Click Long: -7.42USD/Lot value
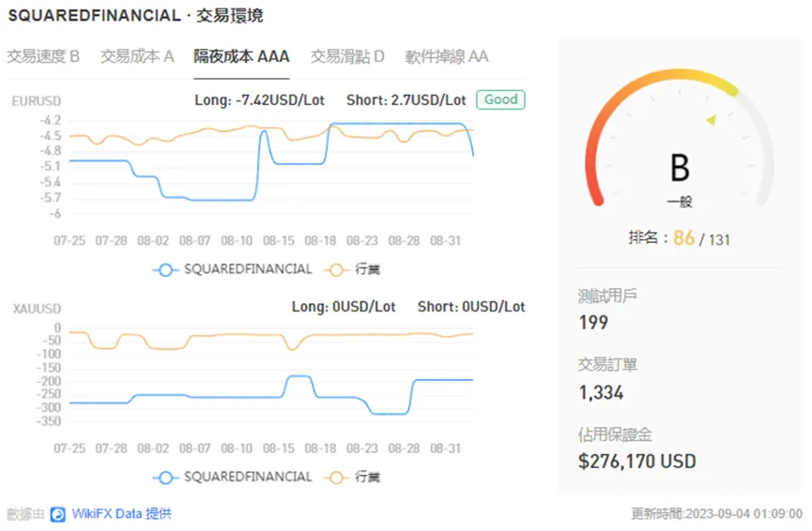 (x=259, y=99)
